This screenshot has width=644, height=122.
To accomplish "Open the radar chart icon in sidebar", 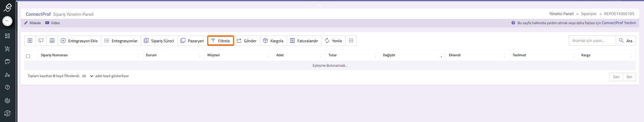I will 7,101.
